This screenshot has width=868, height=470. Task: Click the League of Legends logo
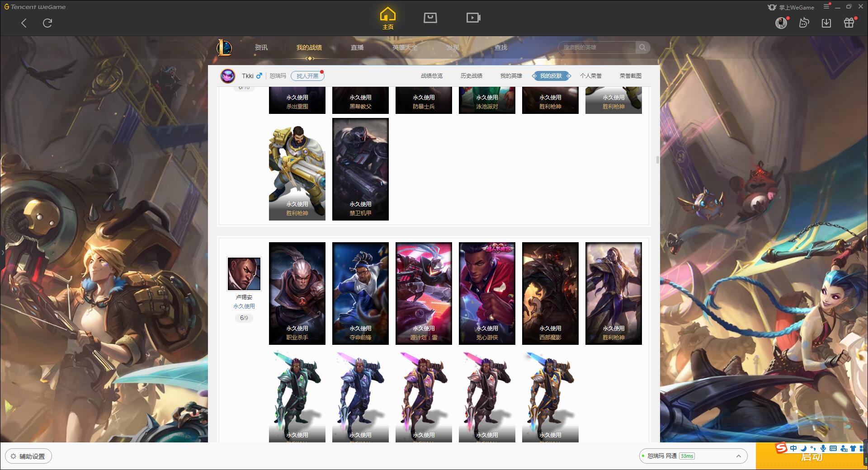tap(224, 47)
